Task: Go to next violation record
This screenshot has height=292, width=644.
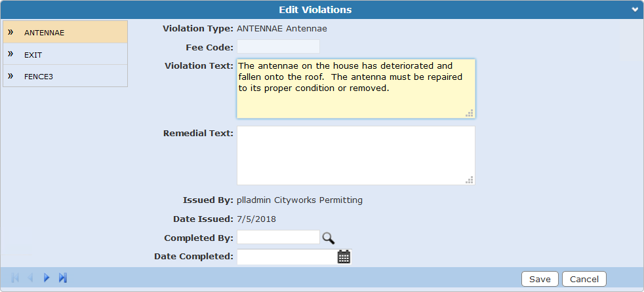Action: pyautogui.click(x=47, y=278)
